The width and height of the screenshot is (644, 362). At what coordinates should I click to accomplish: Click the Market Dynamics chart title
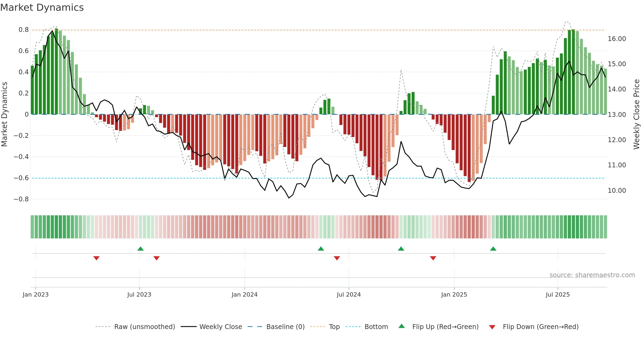[x=42, y=8]
